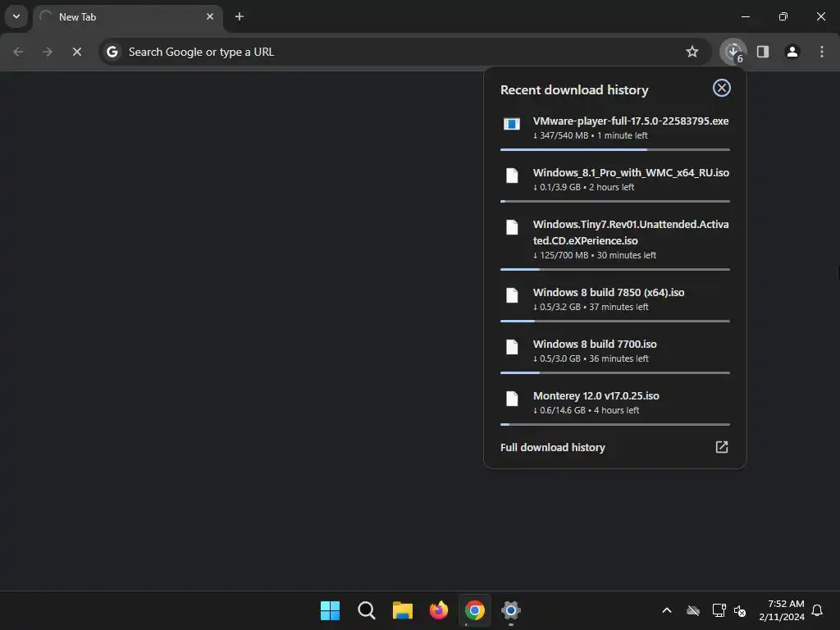Select the Windows 8 build 7850 (x64).iso download

click(609, 293)
